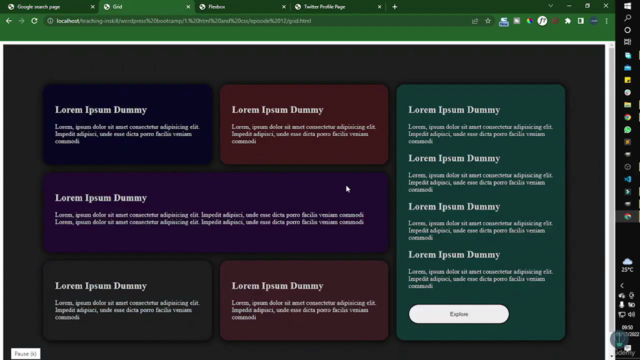
Task: Open Visual Studio Code from taskbar
Action: (627, 179)
